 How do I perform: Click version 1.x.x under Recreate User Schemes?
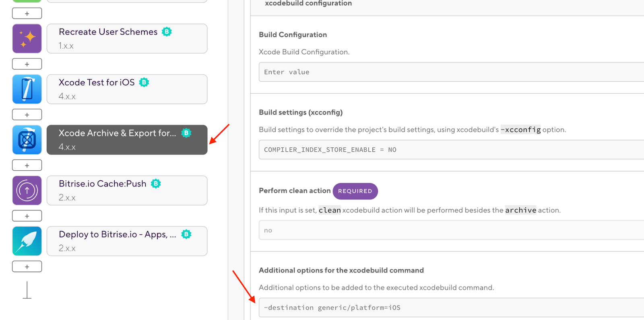click(66, 46)
